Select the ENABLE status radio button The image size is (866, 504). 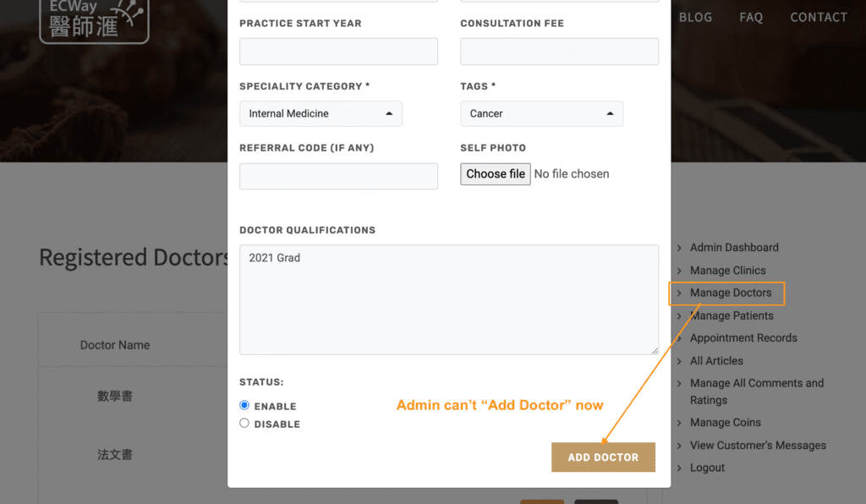(x=244, y=406)
